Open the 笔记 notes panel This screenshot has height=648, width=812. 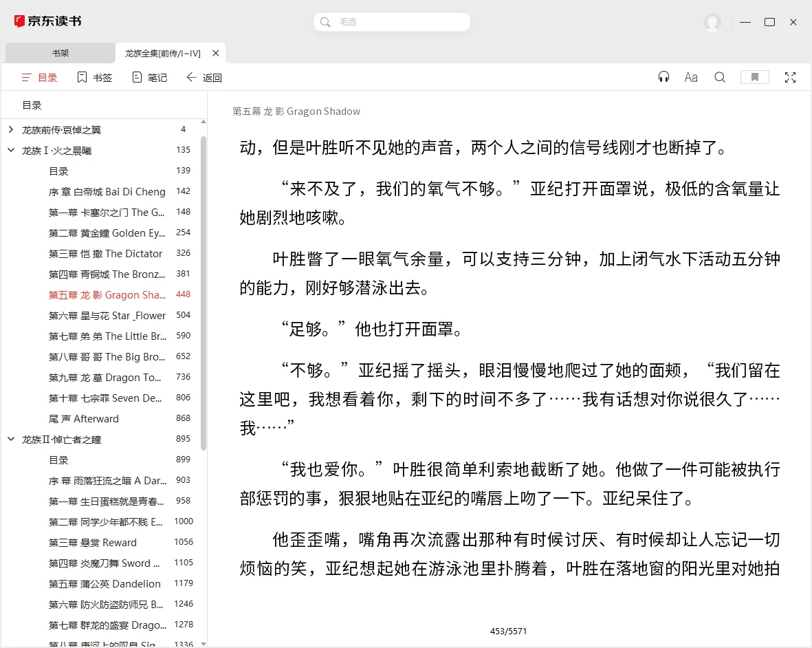(x=150, y=77)
